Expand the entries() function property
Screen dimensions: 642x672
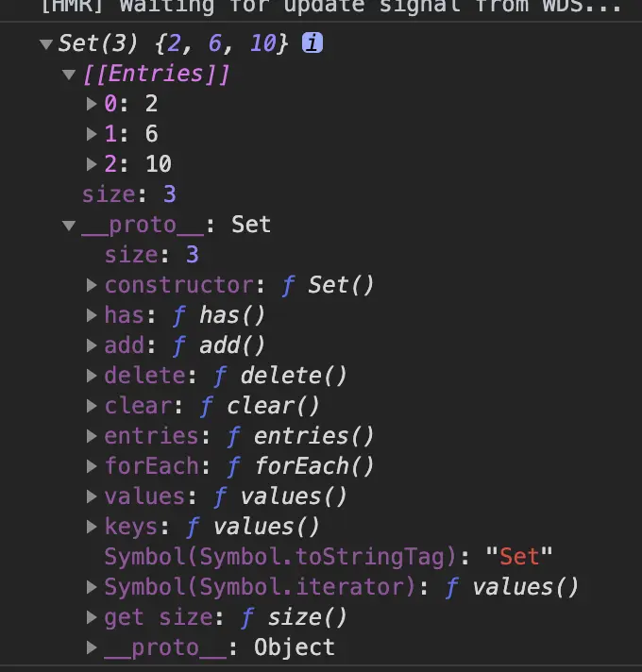[x=92, y=436]
